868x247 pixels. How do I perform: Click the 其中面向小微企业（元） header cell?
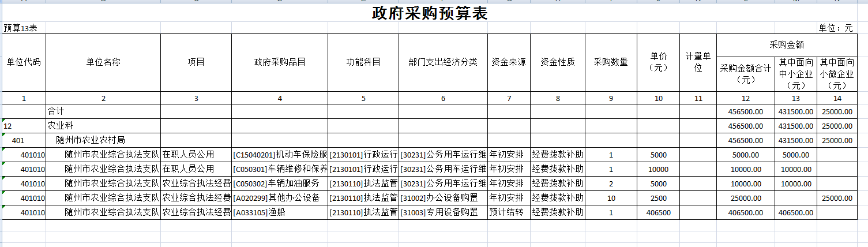pos(837,73)
